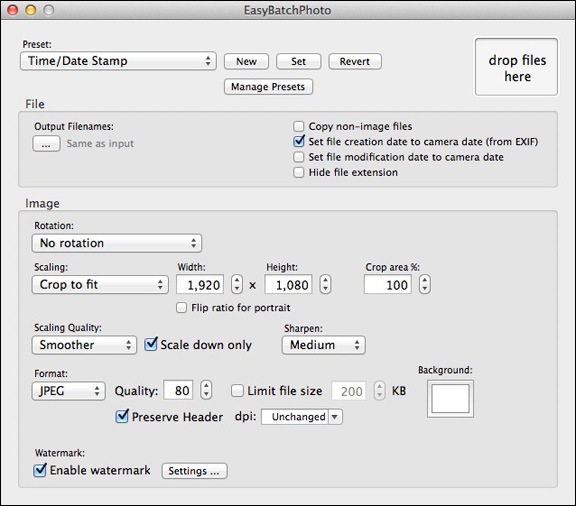The image size is (576, 506).
Task: Click the Quality stepper arrows
Action: [206, 390]
